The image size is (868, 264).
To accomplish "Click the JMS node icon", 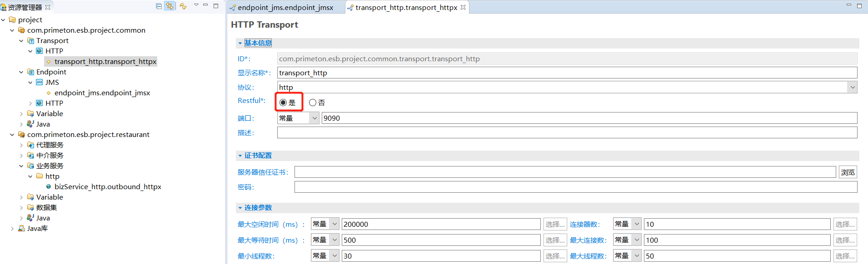I will tap(40, 83).
